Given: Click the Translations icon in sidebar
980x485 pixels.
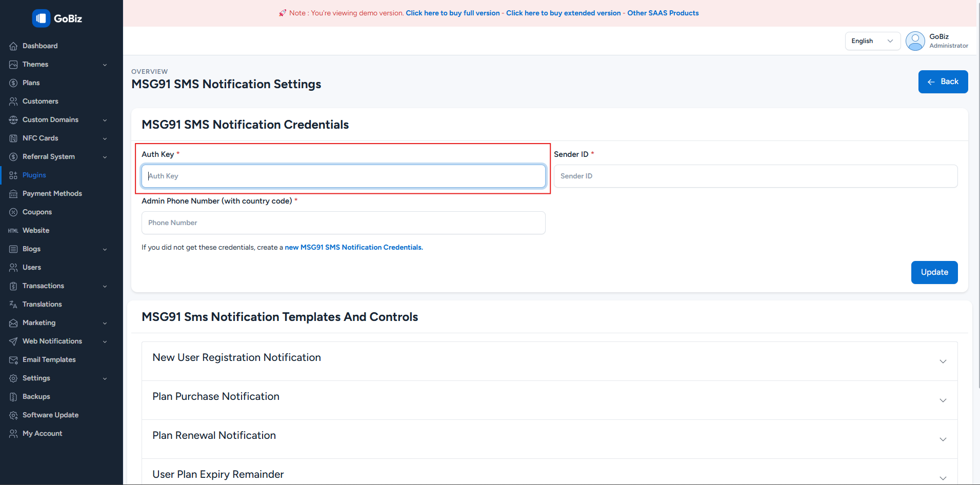Looking at the screenshot, I should coord(13,305).
